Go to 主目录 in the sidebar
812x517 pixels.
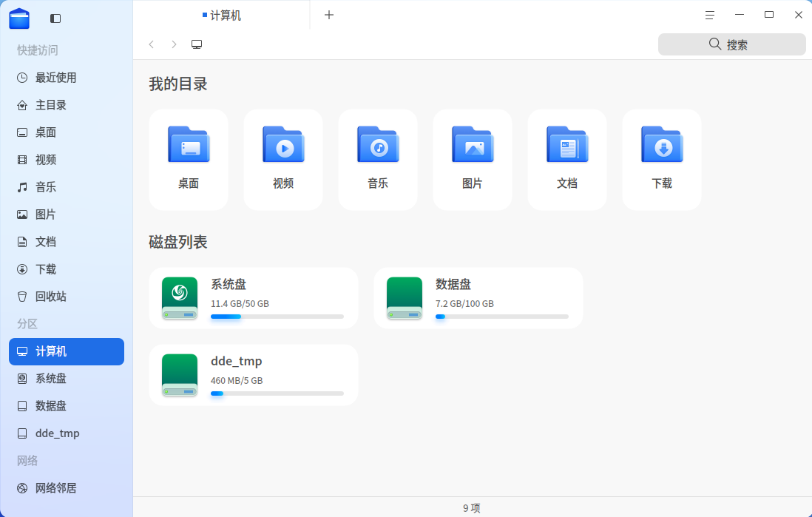tap(67, 105)
